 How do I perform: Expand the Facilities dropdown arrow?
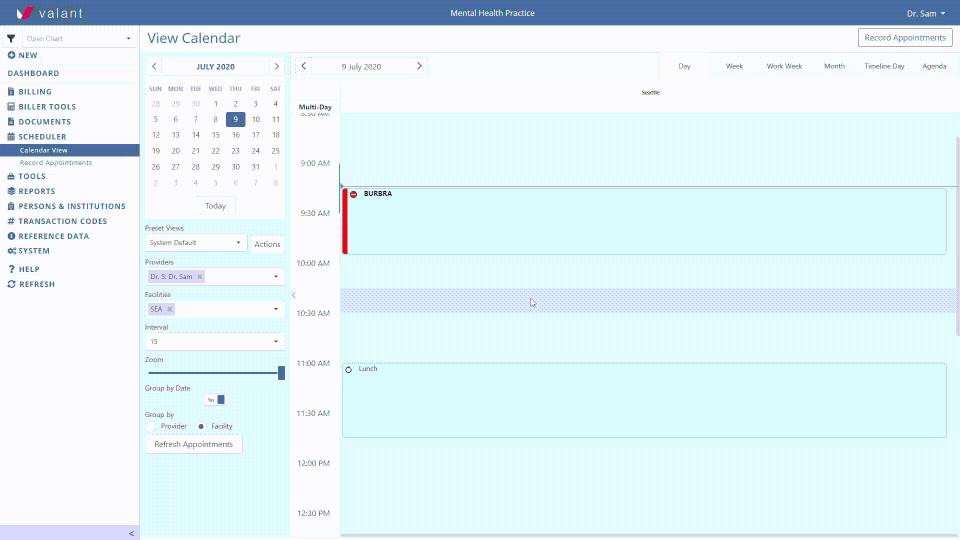point(276,309)
